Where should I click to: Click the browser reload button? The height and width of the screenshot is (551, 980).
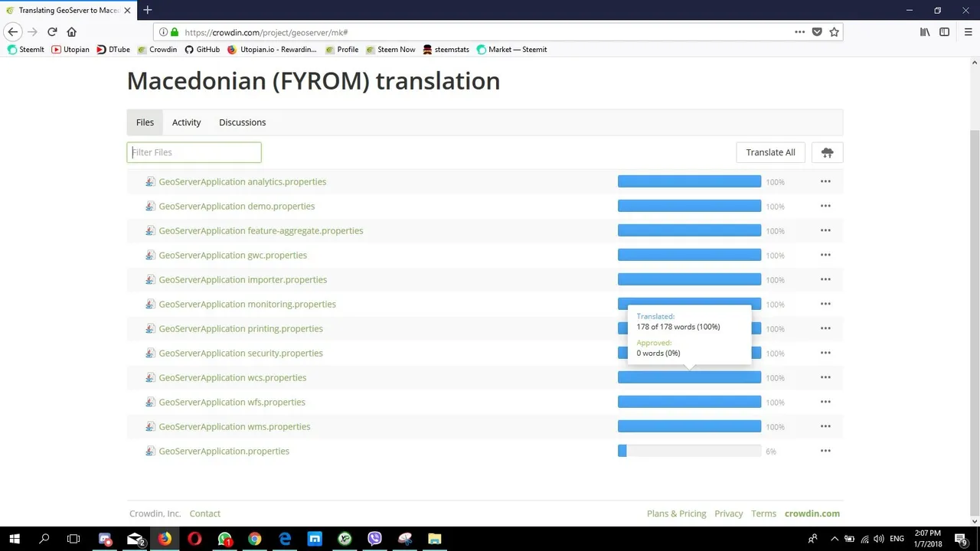(52, 31)
